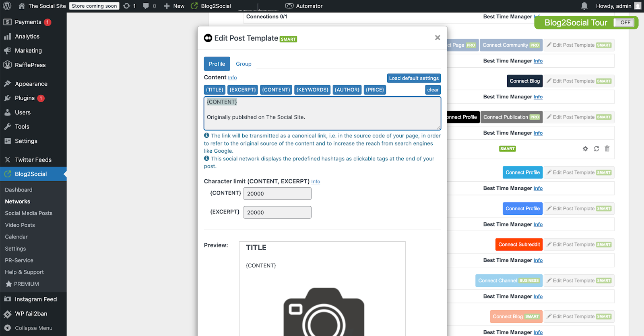The width and height of the screenshot is (644, 336).
Task: Open the New content dropdown
Action: [x=174, y=6]
